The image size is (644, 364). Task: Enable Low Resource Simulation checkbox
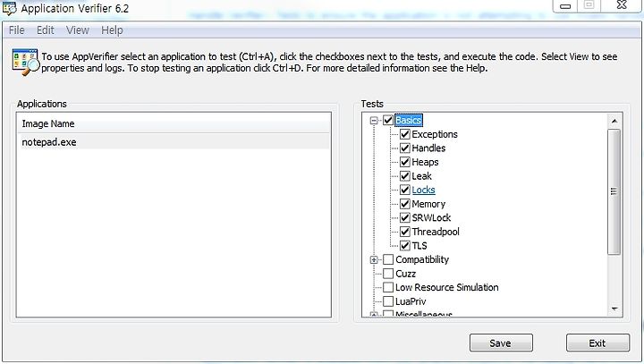coord(388,288)
